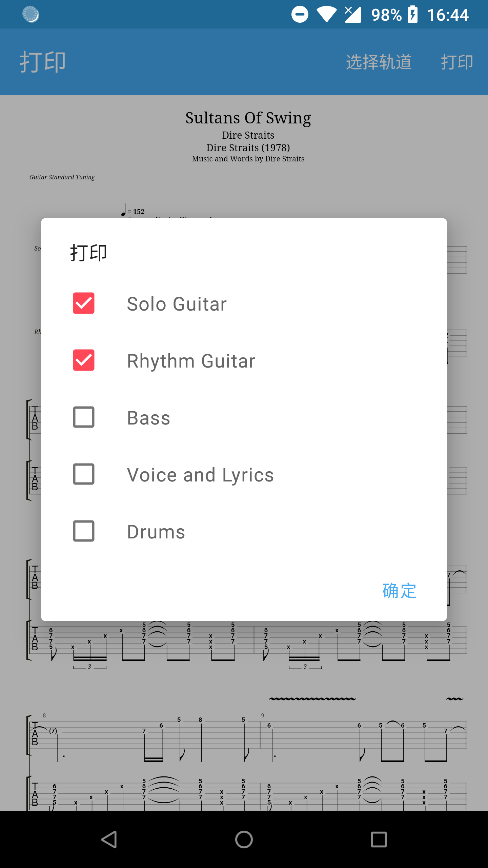Tap the Solo Guitar label text
Viewport: 488px width, 868px height.
click(177, 304)
